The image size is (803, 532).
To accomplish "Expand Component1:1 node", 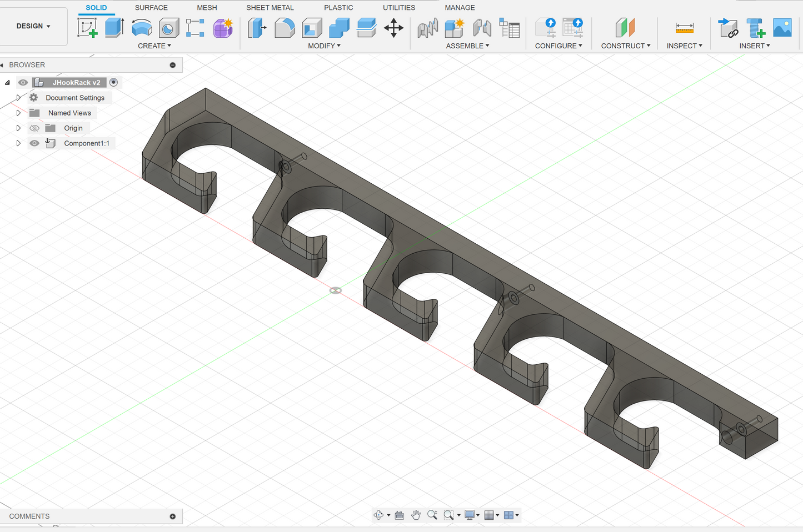I will pyautogui.click(x=18, y=143).
